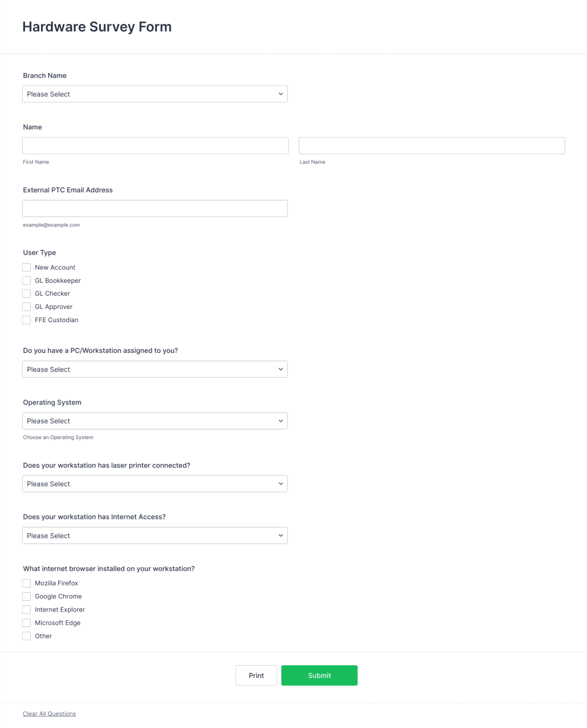Check the New Account option
Viewport: 587px width, 728px height.
tap(26, 267)
